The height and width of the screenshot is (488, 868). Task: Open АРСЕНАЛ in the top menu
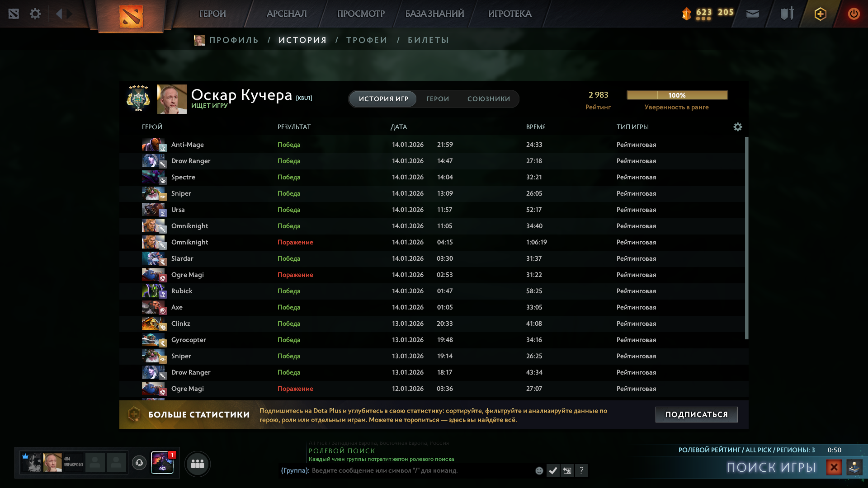[x=287, y=14]
